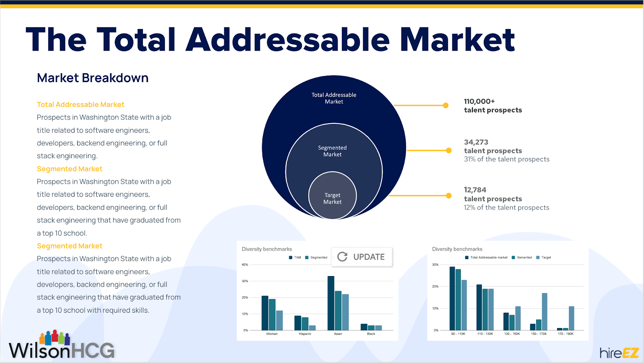Click Diversity benchmarks title above salary chart
This screenshot has width=644, height=363.
tap(457, 249)
